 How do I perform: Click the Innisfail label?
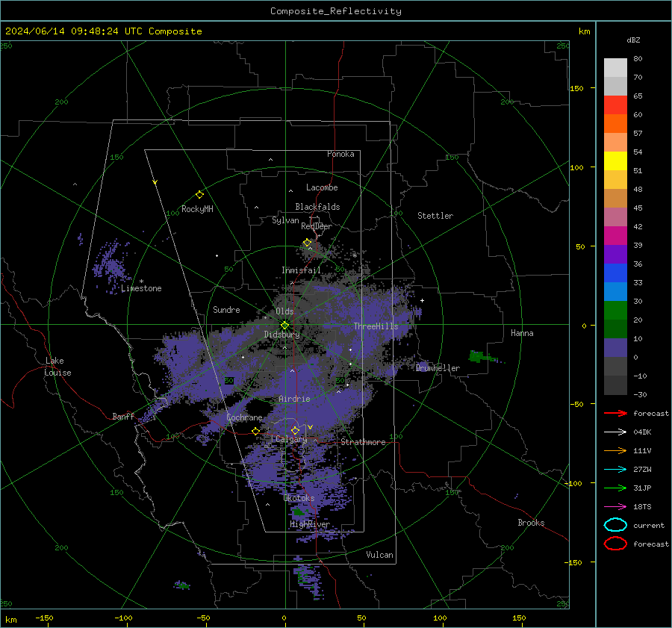(301, 270)
